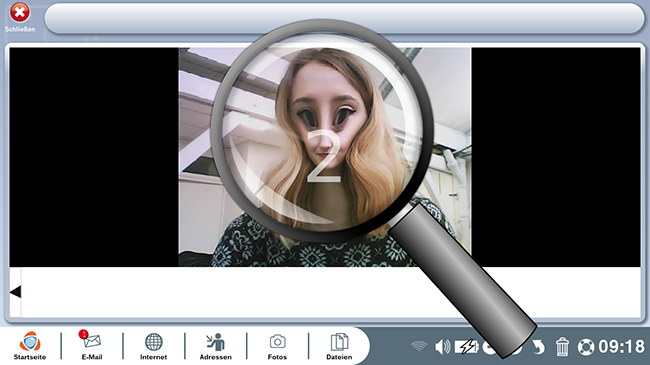The width and height of the screenshot is (650, 365).
Task: Open the Startseite home icon
Action: pyautogui.click(x=30, y=345)
